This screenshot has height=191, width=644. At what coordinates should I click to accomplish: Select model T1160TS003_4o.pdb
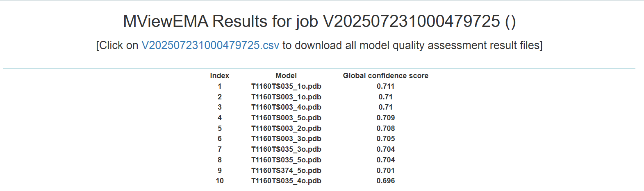tap(286, 107)
